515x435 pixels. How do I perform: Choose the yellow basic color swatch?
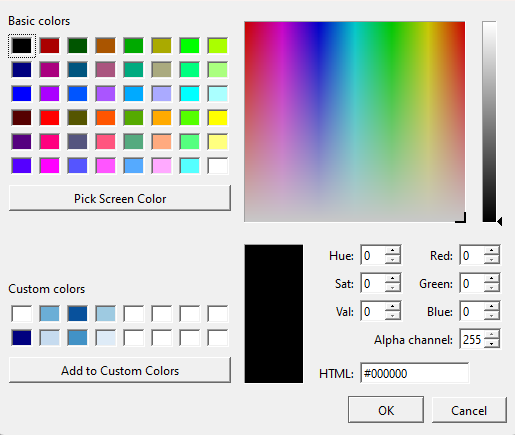click(218, 118)
